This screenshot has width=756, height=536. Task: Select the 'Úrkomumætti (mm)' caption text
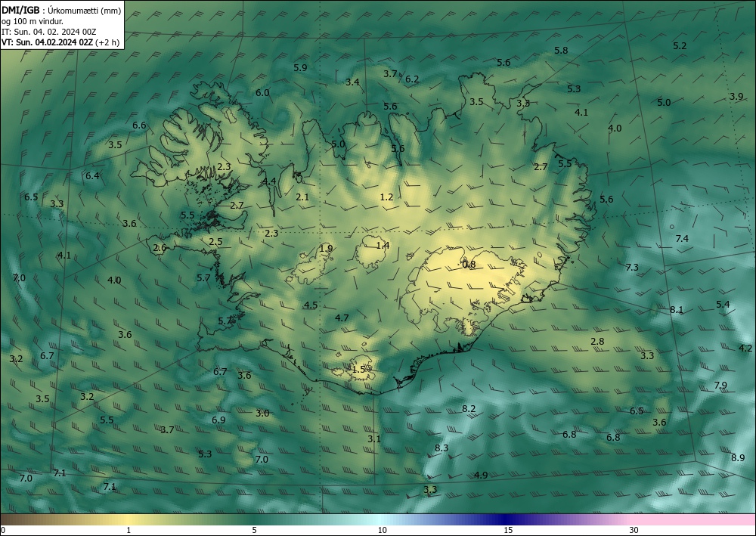pos(85,10)
